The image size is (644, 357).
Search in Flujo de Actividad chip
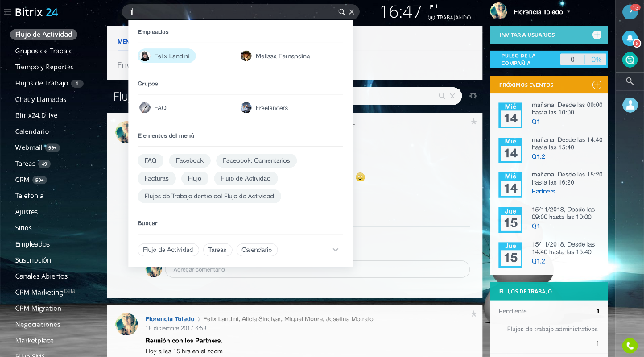click(x=168, y=250)
